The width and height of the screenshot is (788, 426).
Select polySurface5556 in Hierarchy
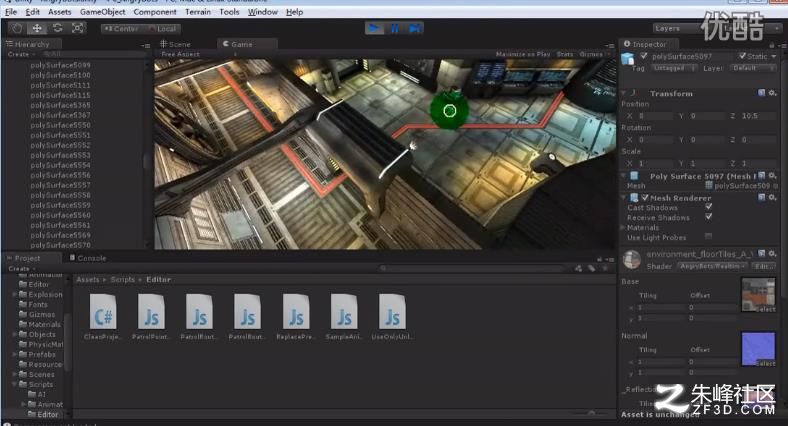[60, 175]
